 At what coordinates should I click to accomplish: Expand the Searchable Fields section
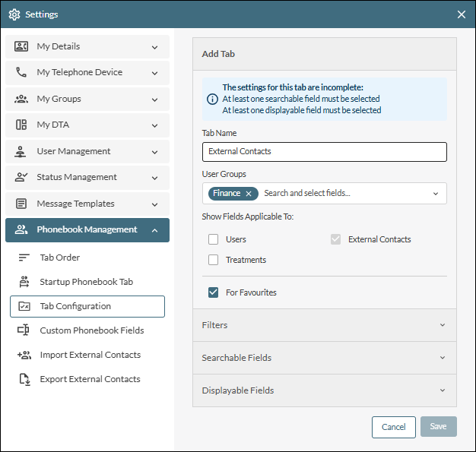[324, 358]
